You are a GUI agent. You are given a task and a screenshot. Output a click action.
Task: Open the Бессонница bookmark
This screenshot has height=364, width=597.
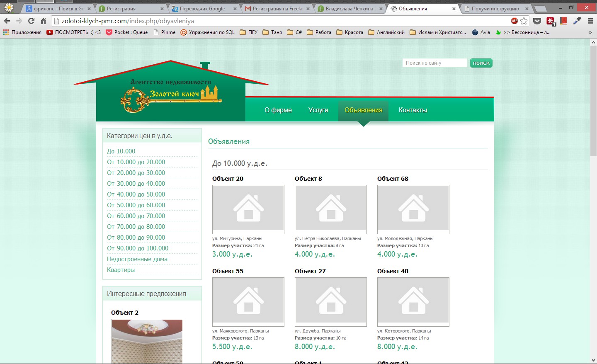pyautogui.click(x=523, y=32)
